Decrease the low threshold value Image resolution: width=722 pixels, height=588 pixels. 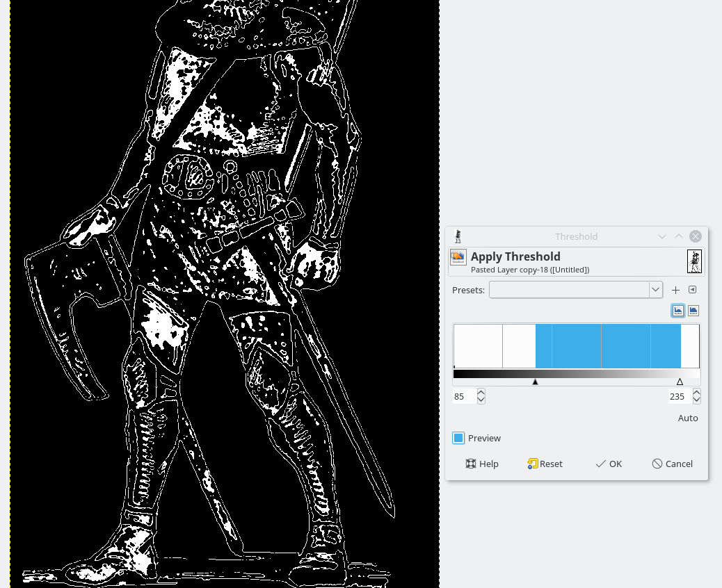pyautogui.click(x=481, y=400)
